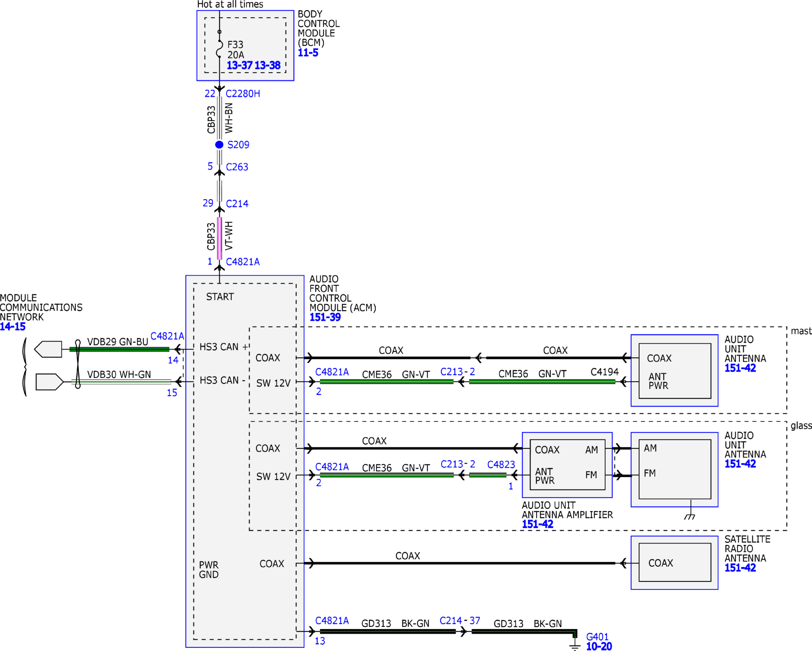812x651 pixels.
Task: Click pin number 15 at HS3 CAN -
Action: pos(172,393)
